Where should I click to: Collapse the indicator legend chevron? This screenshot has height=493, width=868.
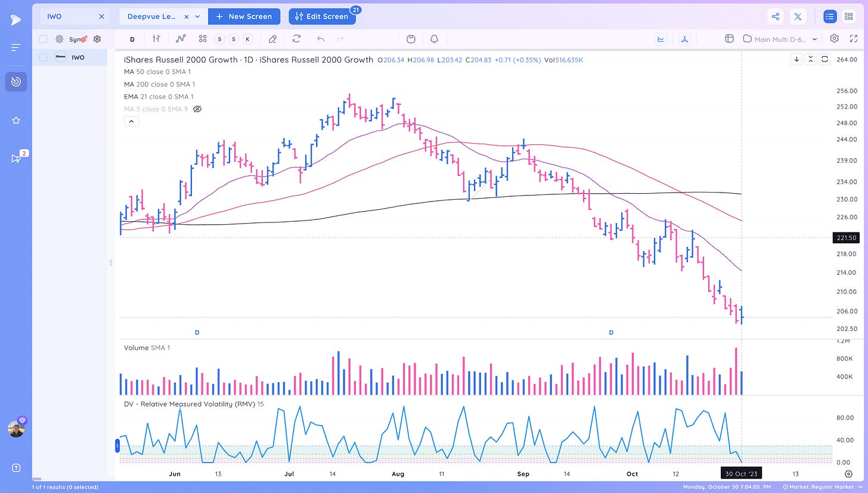click(x=131, y=122)
